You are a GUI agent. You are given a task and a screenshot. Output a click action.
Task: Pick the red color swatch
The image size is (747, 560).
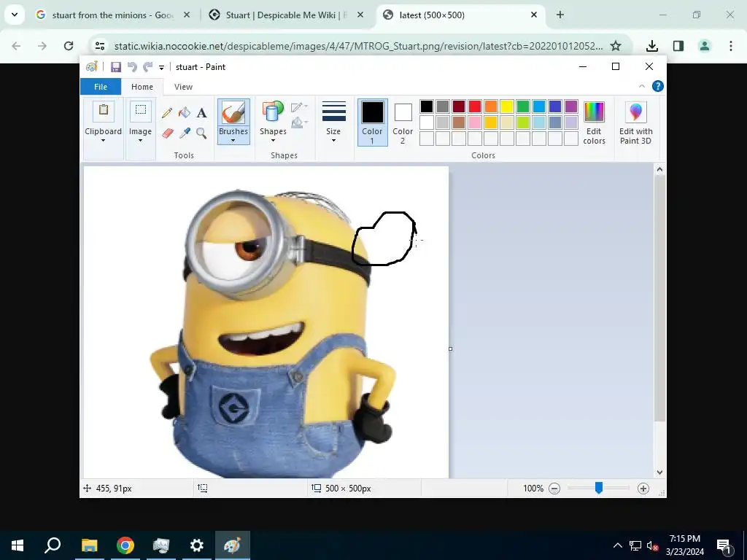coord(475,106)
